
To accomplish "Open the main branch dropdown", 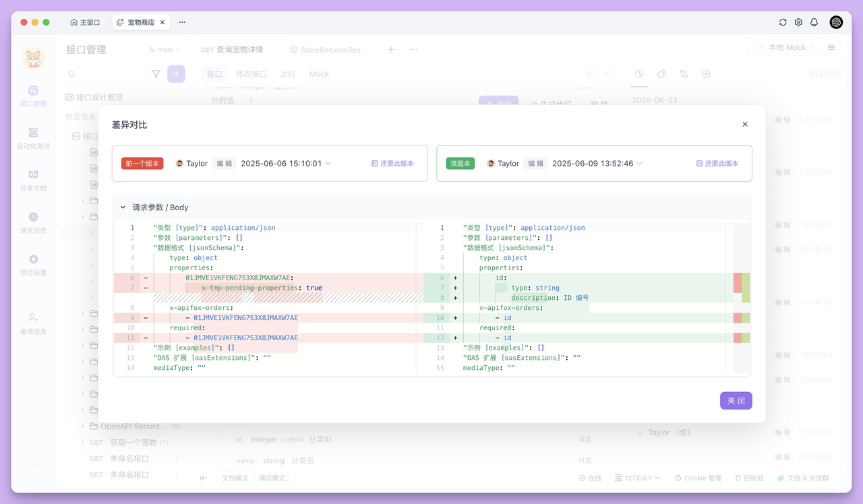I will [x=165, y=49].
